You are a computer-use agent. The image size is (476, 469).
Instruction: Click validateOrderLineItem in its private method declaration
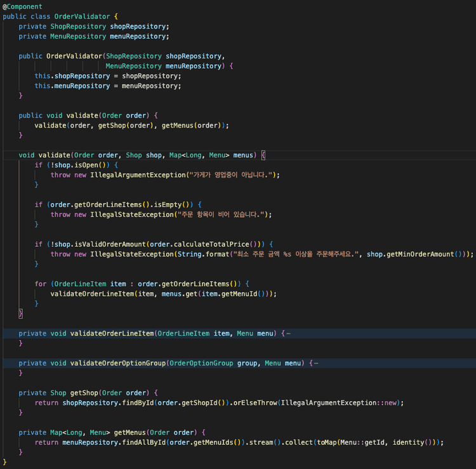(x=112, y=333)
